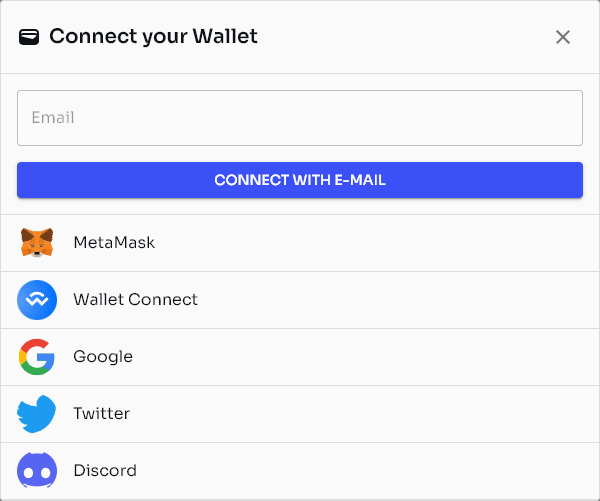This screenshot has height=501, width=600.
Task: Open the Google login option row
Action: point(300,357)
